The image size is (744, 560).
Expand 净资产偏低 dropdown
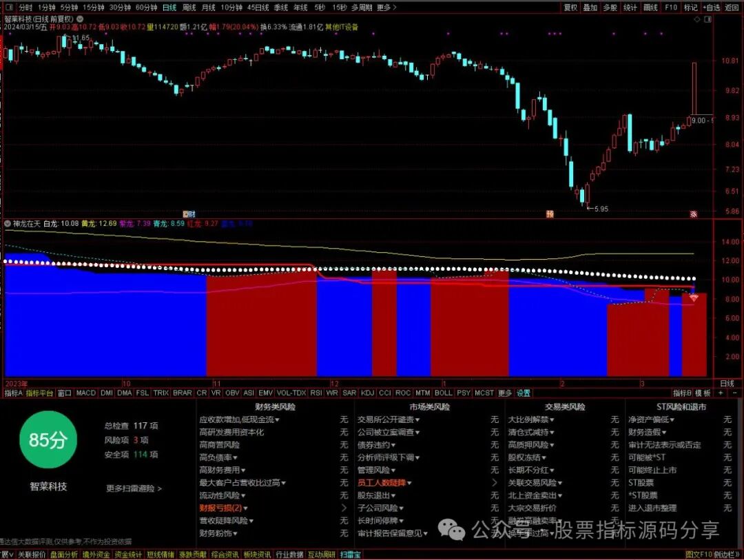pyautogui.click(x=652, y=419)
